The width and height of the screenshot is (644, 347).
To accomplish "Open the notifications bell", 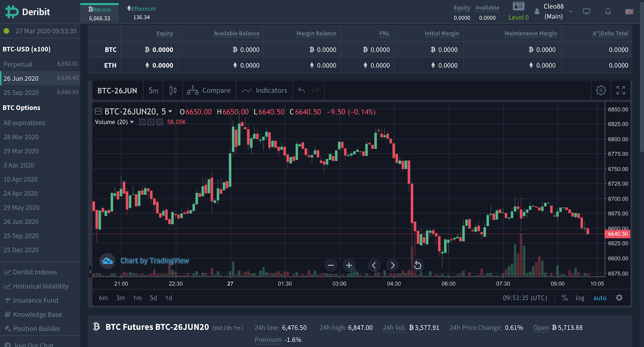I will [608, 12].
